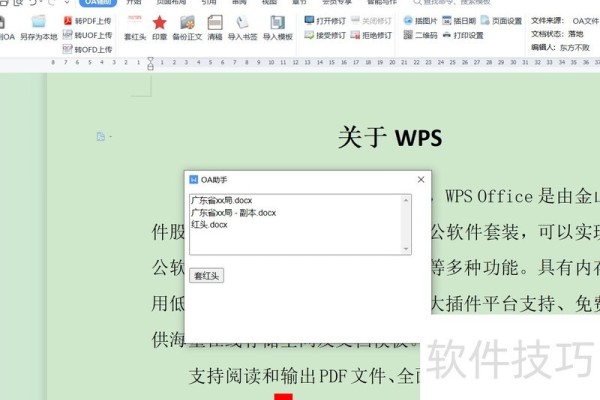This screenshot has width=600, height=400.
Task: Click 接受修订 in the ribbon
Action: pos(325,35)
